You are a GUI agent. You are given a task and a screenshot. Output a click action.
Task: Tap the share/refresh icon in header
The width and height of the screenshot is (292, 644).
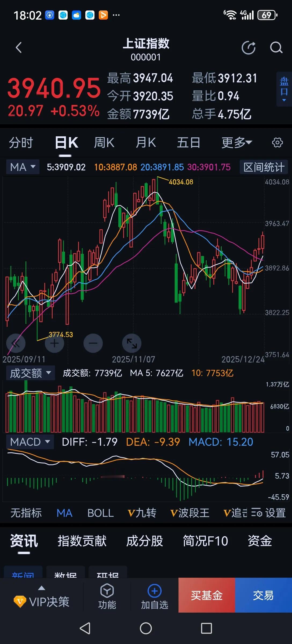point(249,48)
